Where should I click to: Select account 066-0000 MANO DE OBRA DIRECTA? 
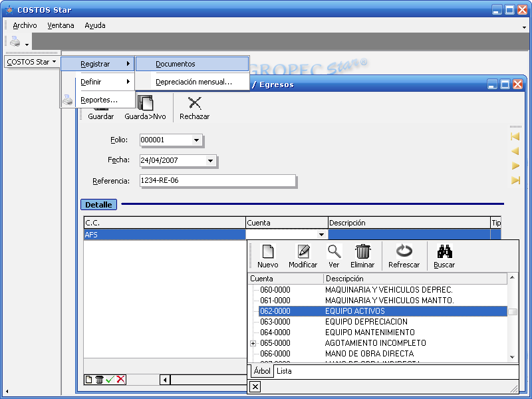coord(383,354)
